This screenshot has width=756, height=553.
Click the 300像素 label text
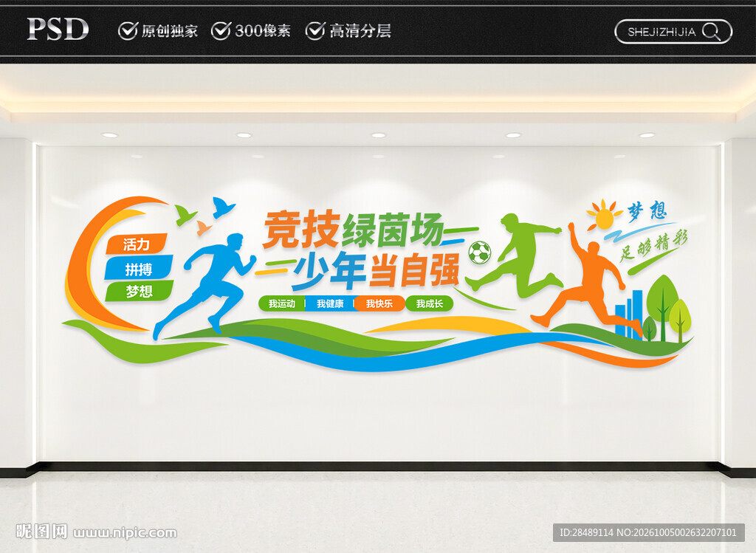(263, 31)
